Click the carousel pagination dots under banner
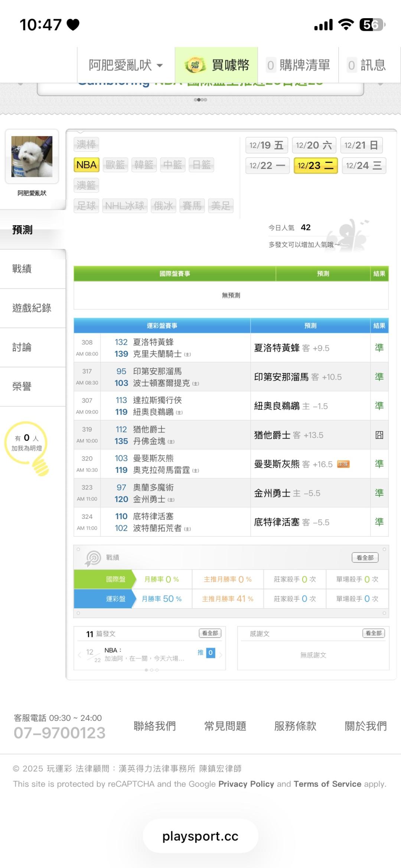 (200, 100)
